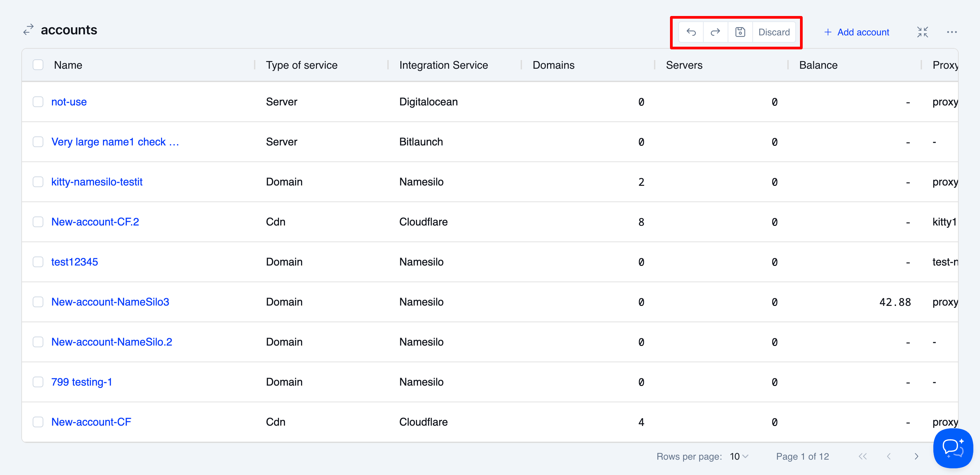Sort by Type of service header
The image size is (980, 475).
(x=302, y=65)
